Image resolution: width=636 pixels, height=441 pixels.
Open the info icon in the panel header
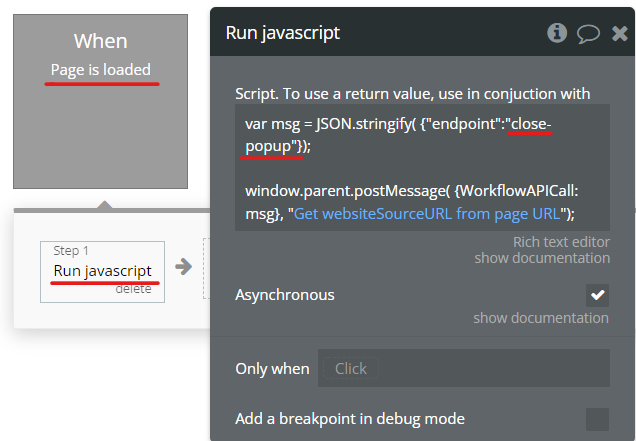557,33
